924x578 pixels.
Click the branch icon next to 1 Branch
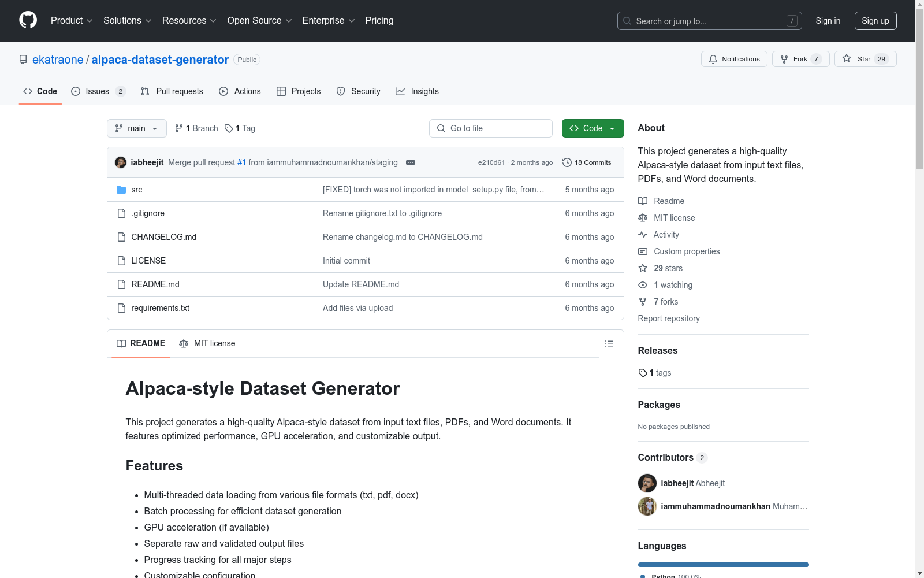tap(179, 128)
